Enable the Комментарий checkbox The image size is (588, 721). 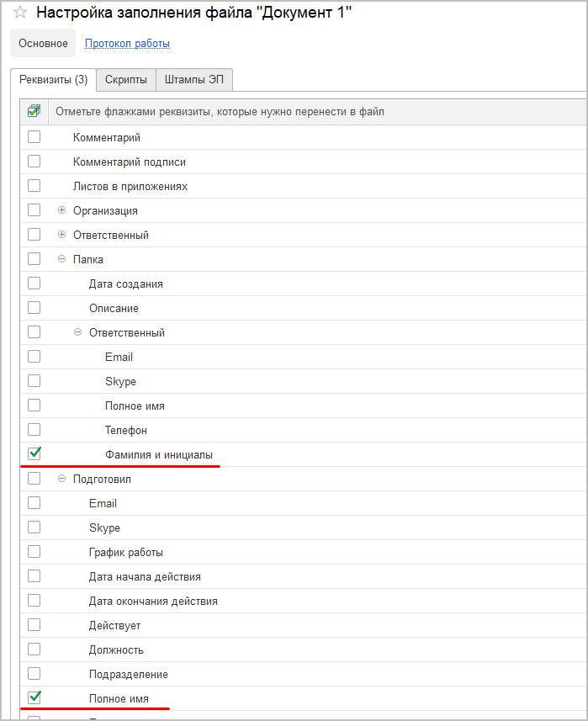pyautogui.click(x=34, y=136)
